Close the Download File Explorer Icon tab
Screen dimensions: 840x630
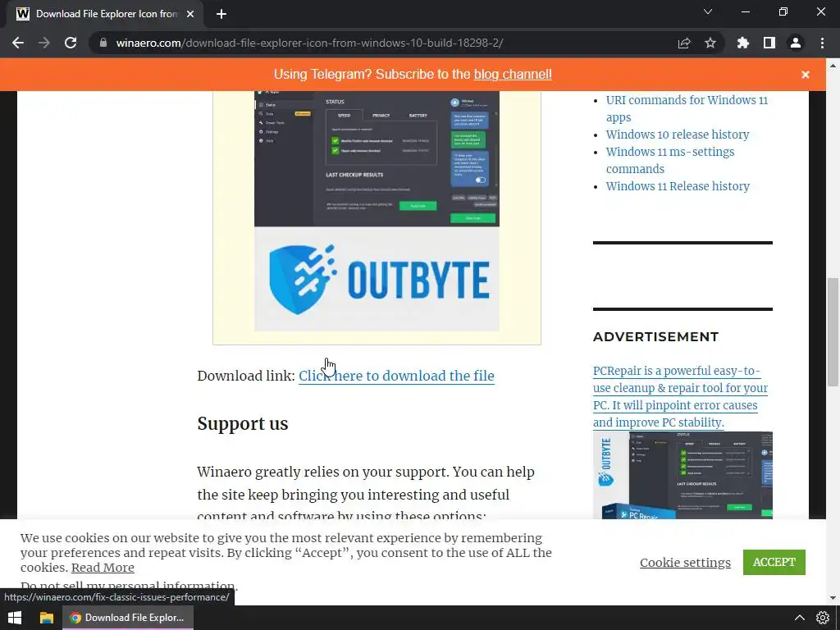click(x=190, y=14)
